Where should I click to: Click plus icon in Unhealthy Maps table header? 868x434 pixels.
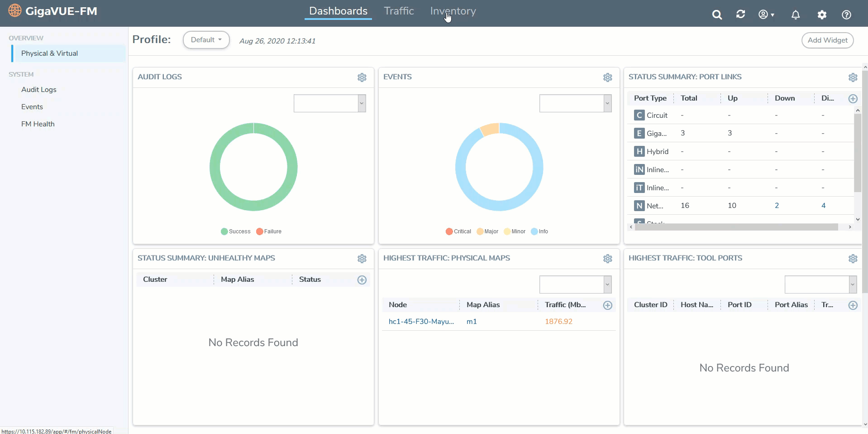[362, 280]
